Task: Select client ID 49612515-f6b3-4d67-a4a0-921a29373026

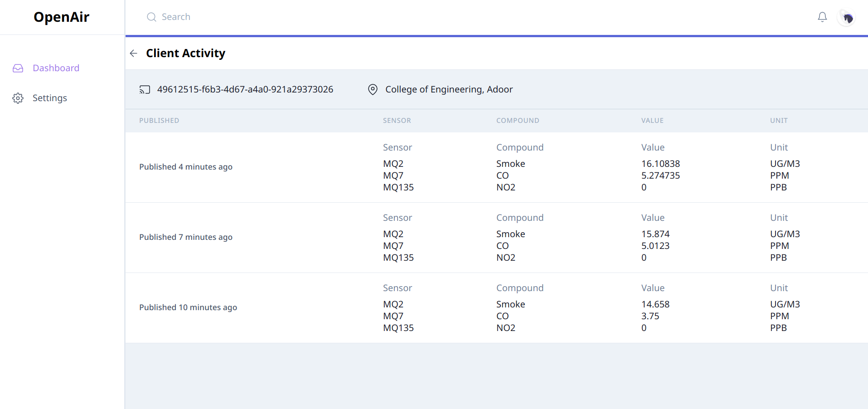Action: [245, 89]
